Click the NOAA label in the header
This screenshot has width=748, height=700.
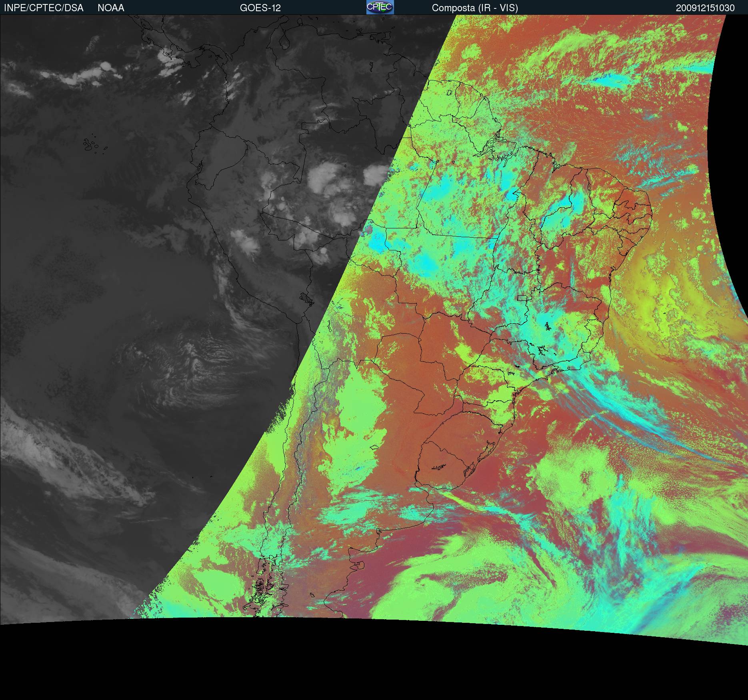pyautogui.click(x=111, y=8)
